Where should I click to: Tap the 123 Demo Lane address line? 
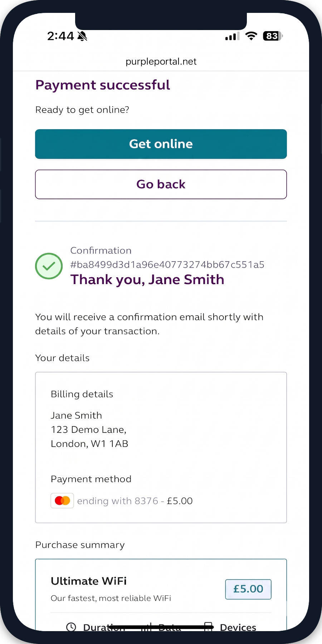tap(88, 429)
